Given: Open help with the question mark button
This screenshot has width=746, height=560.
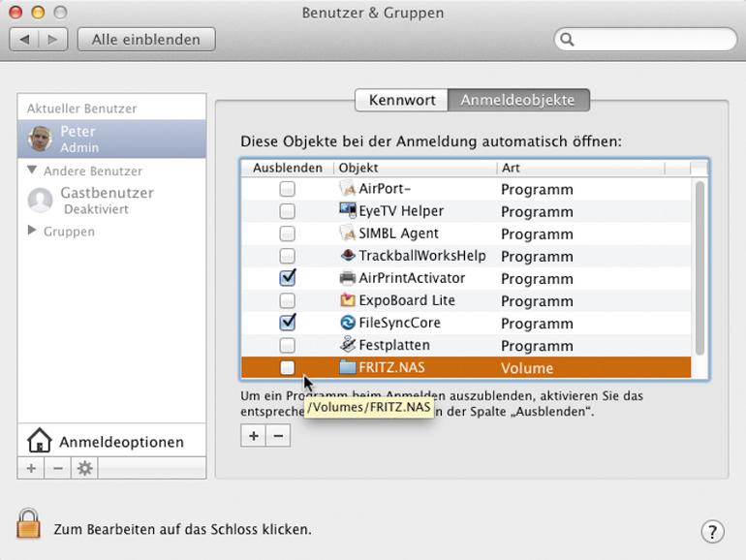Looking at the screenshot, I should coord(712,531).
